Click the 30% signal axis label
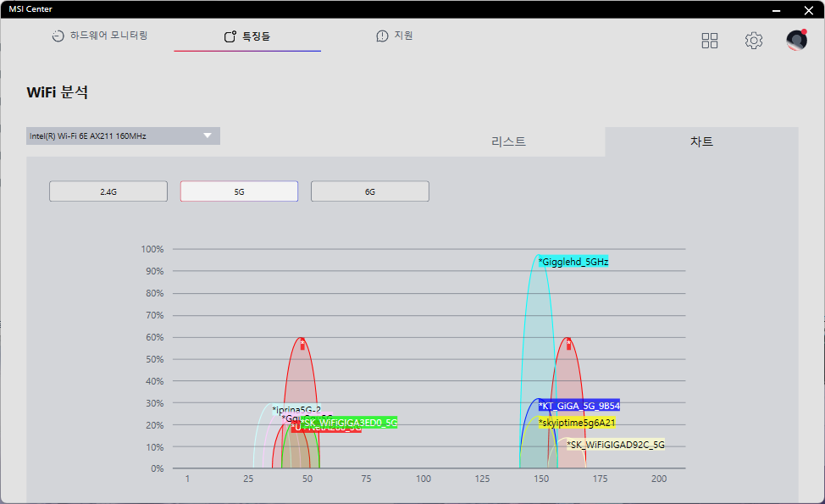The width and height of the screenshot is (825, 504). pos(155,403)
